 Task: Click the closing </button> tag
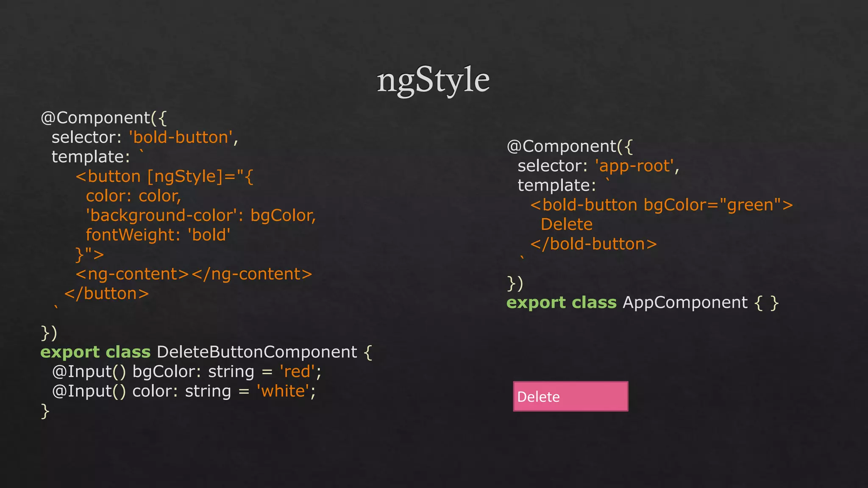coord(106,294)
